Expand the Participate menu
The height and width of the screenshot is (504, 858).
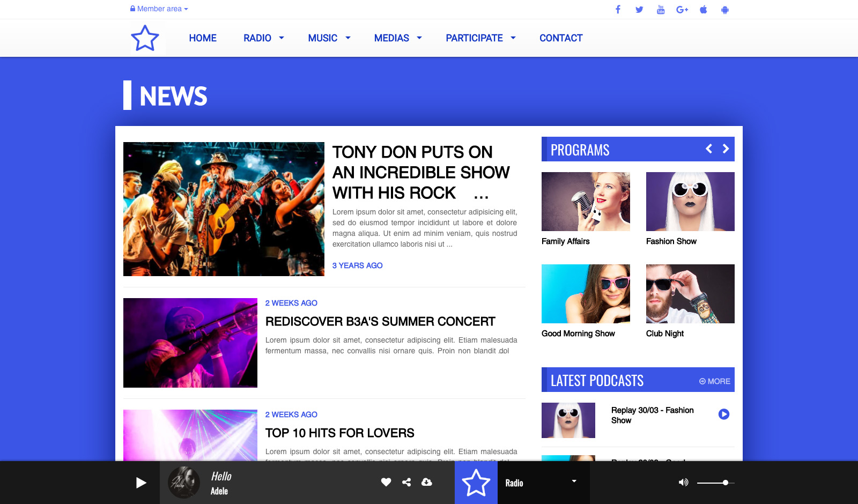(x=480, y=38)
